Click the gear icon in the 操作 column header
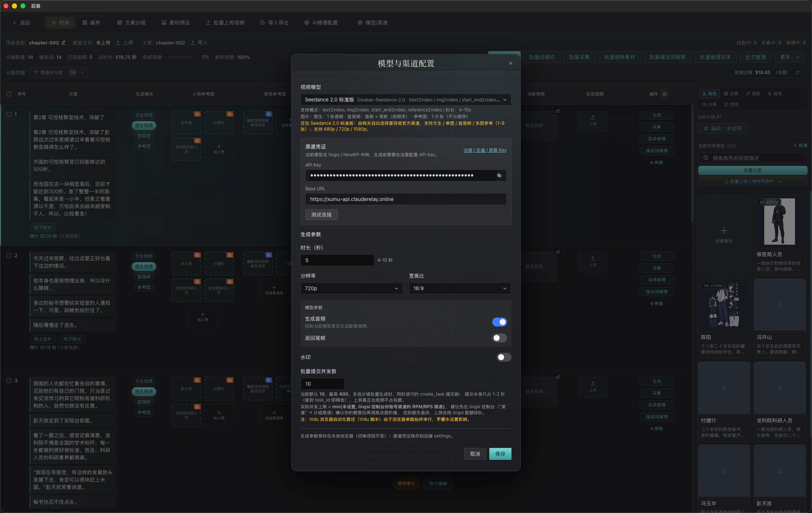 (665, 94)
